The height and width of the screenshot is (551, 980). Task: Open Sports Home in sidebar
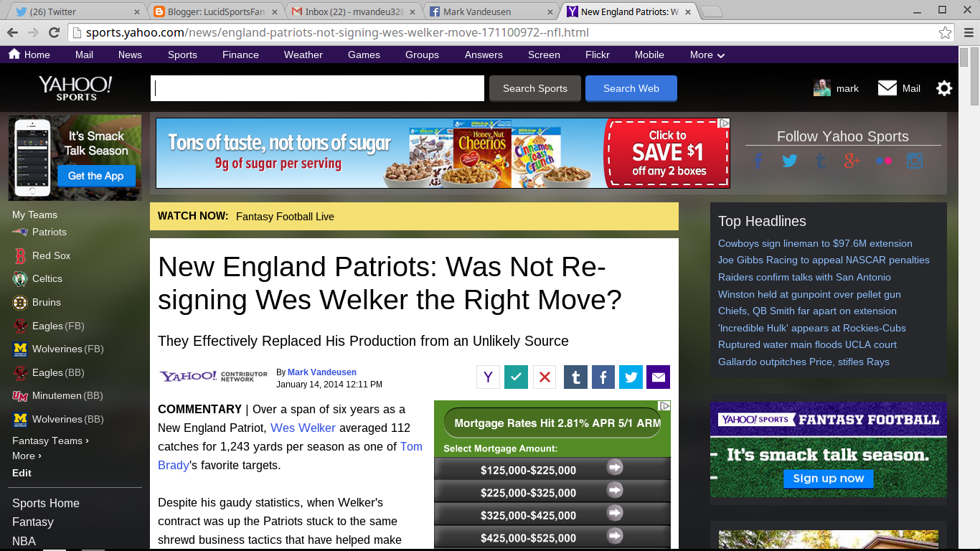[x=46, y=503]
